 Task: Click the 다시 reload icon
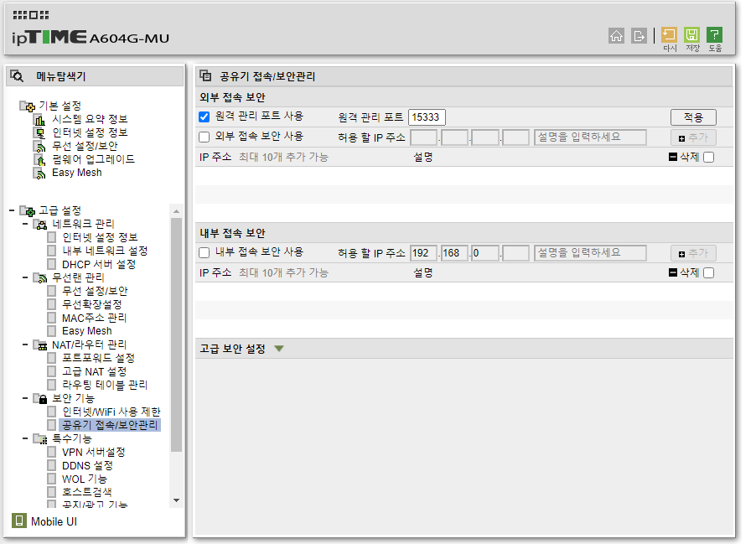[x=669, y=35]
